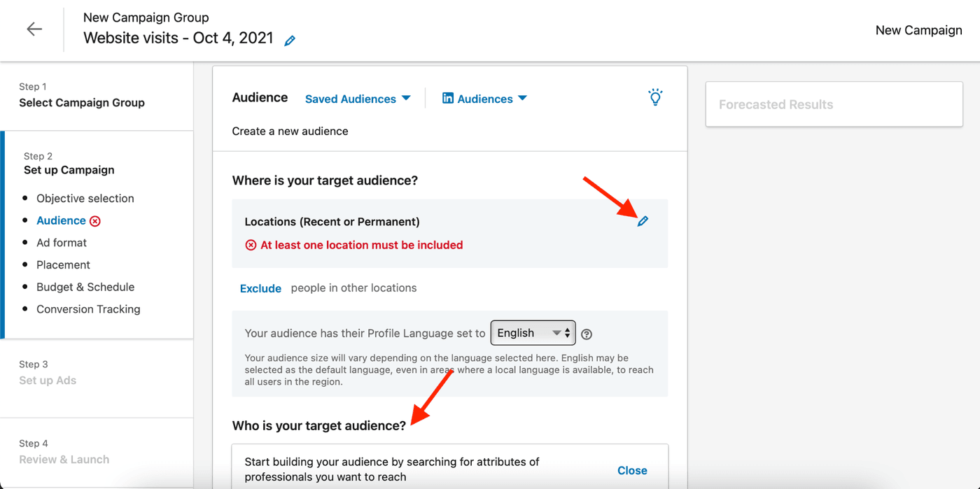Go to the Budget & Schedule step
This screenshot has width=980, height=489.
click(85, 287)
